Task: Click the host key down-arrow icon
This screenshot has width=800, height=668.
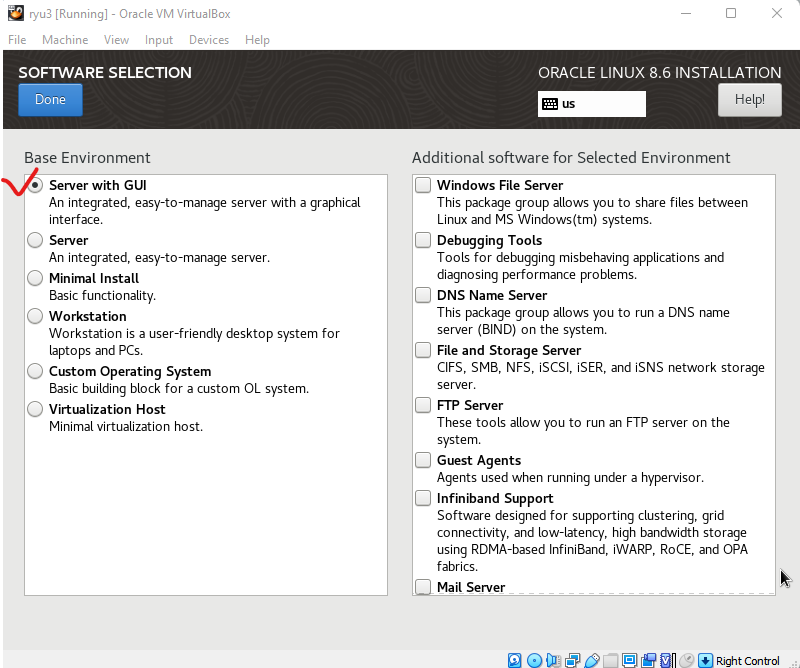Action: [705, 660]
